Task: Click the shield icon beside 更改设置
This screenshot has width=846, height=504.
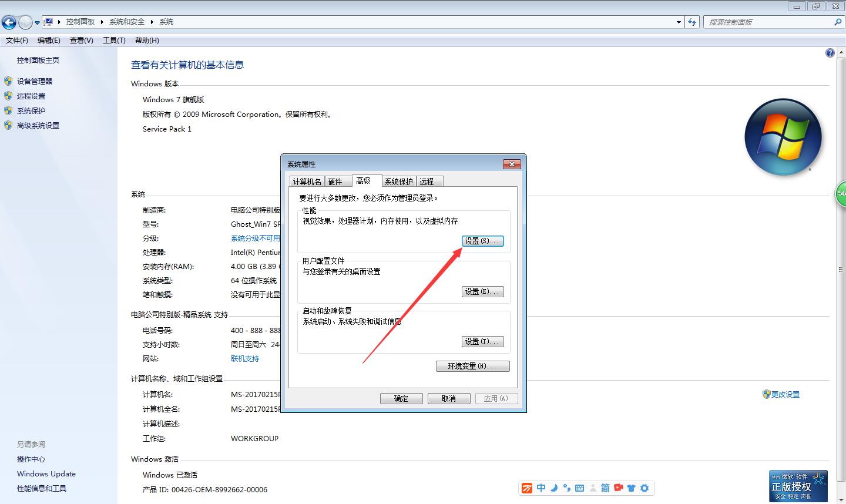Action: pyautogui.click(x=766, y=394)
